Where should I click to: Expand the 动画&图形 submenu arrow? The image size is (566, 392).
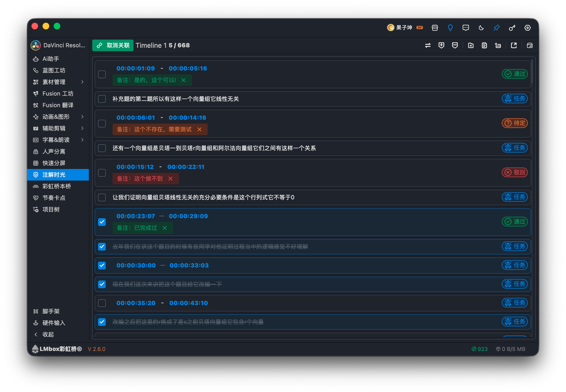[x=82, y=117]
